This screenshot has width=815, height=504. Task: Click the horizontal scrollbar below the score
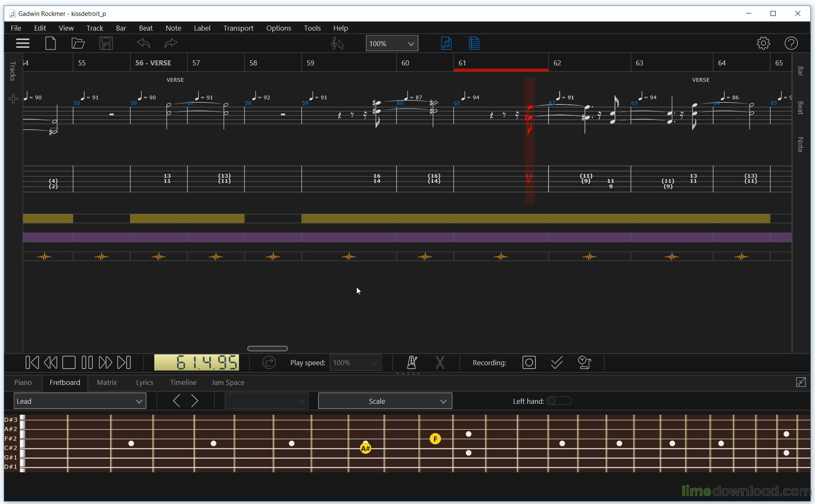coord(267,348)
